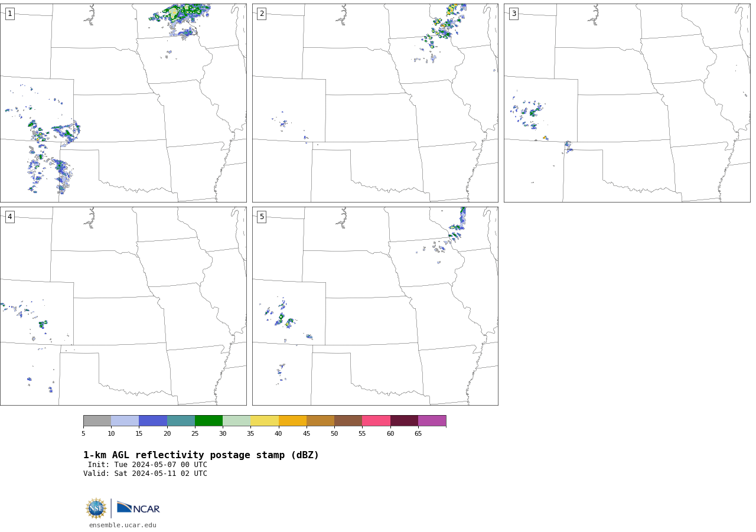Click the dark green 25-30 dBZ swatch
This screenshot has width=756, height=532.
(208, 420)
